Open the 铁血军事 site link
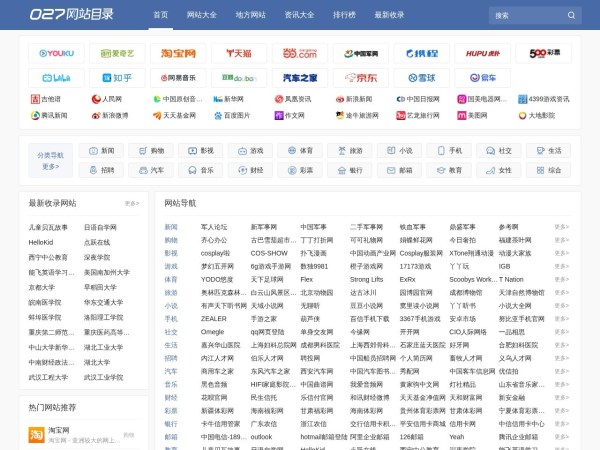 [412, 227]
